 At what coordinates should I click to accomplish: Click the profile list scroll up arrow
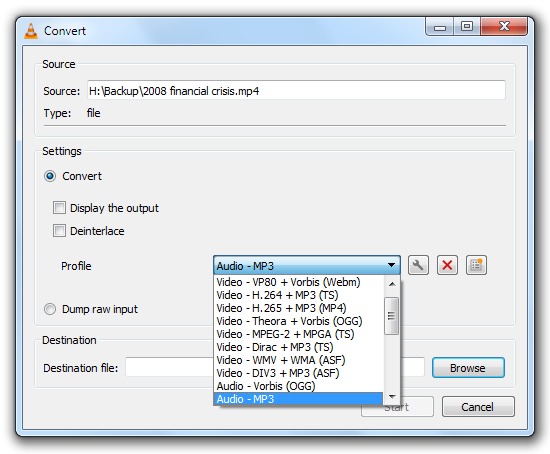click(392, 283)
